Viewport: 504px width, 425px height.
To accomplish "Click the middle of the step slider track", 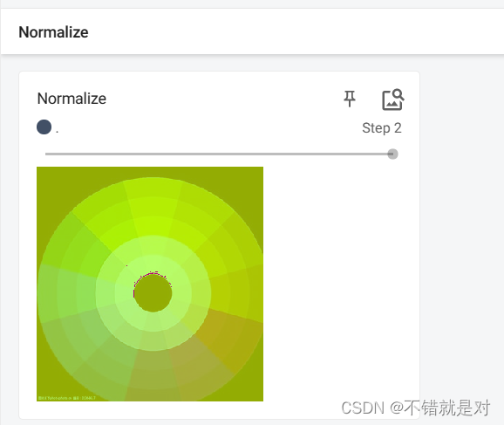I will 220,154.
